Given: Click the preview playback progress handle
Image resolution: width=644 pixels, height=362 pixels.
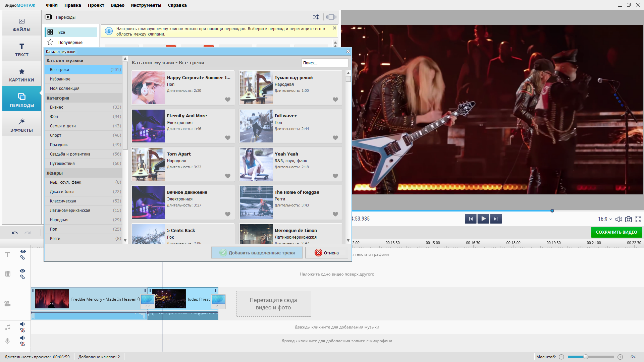Looking at the screenshot, I should (552, 211).
